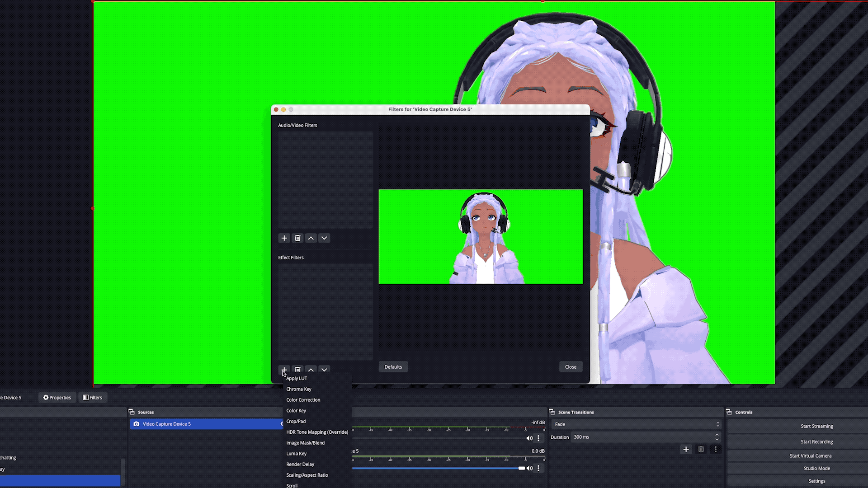868x488 pixels.
Task: Move the selected filter down
Action: (x=324, y=370)
